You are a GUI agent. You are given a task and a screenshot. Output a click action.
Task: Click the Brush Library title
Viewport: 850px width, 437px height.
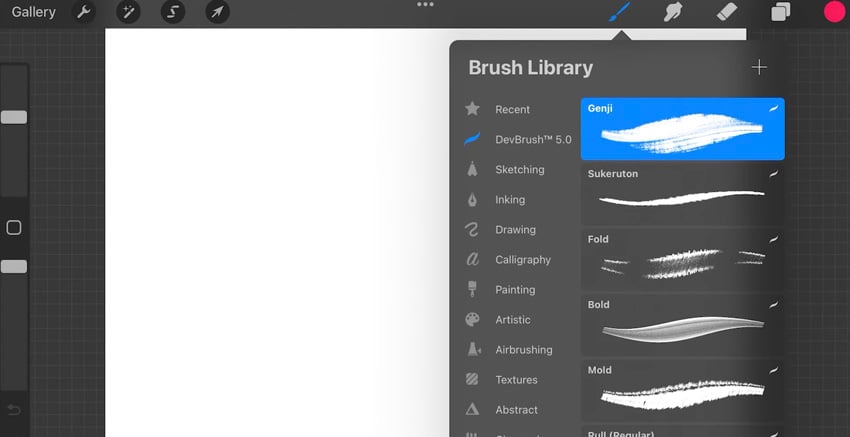point(530,68)
